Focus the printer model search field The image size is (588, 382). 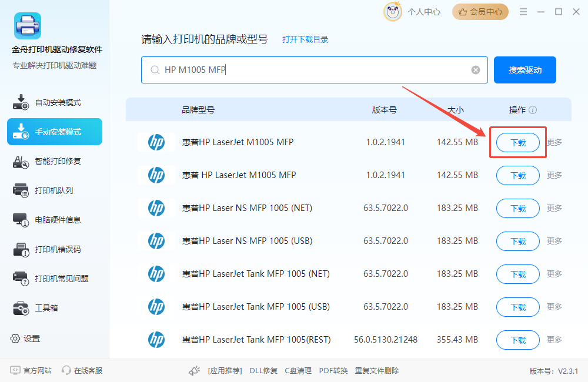click(x=314, y=70)
